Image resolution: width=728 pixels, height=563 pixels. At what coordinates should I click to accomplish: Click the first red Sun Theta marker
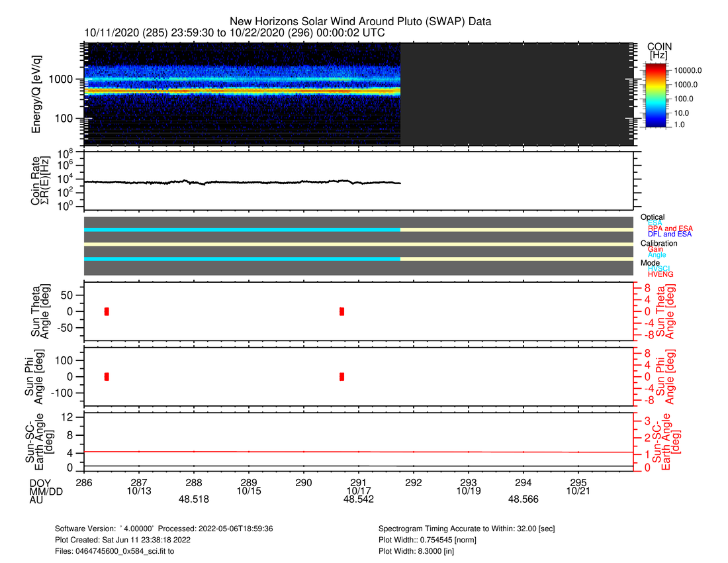tap(107, 311)
